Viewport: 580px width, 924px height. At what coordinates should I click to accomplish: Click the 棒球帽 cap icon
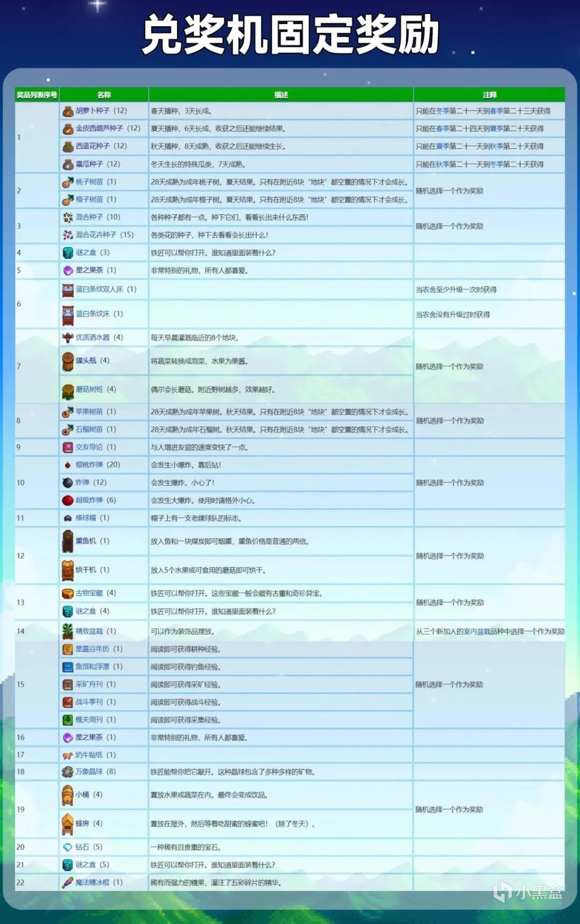(68, 518)
